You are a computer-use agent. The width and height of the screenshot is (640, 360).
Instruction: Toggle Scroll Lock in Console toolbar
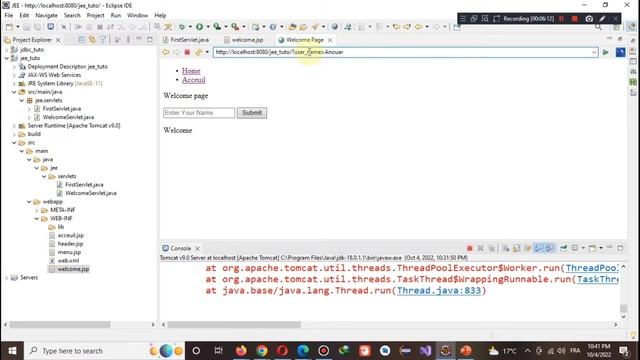tap(516, 248)
